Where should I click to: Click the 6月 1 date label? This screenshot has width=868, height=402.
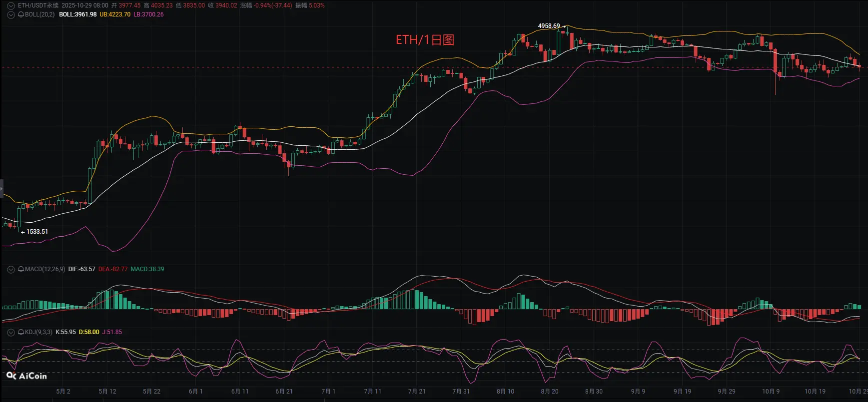coord(196,392)
